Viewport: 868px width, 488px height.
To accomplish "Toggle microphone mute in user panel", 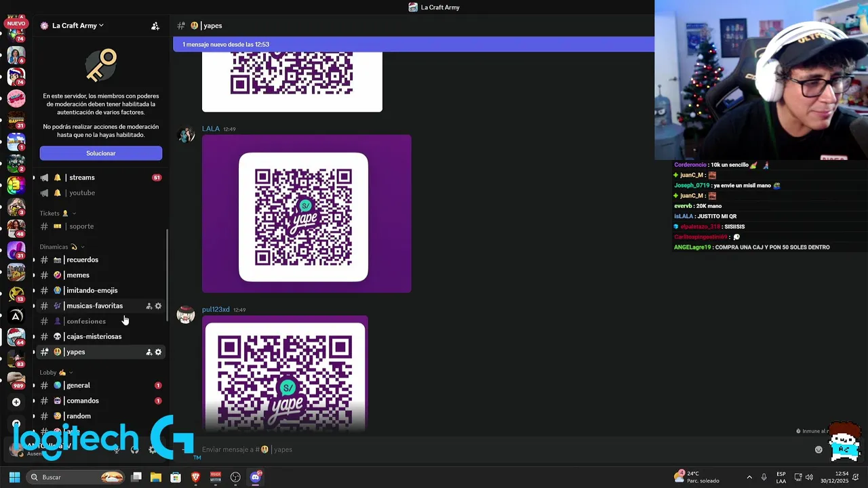I will (x=117, y=449).
